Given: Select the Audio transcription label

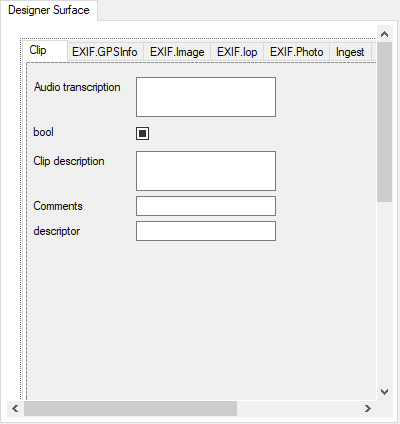Looking at the screenshot, I should point(77,87).
